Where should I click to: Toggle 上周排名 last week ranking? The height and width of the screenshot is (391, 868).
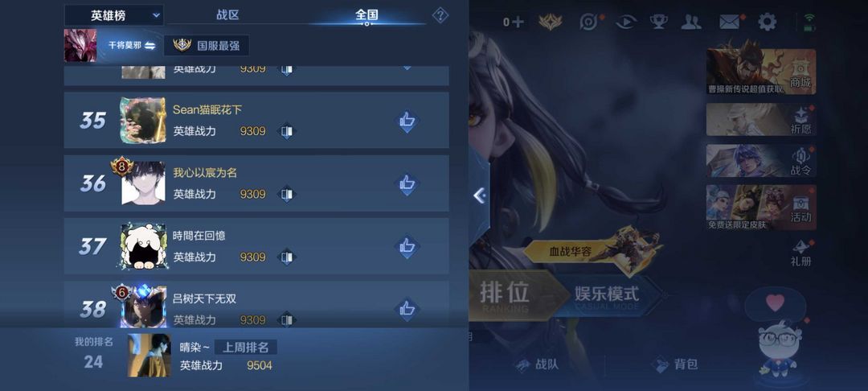pos(245,348)
